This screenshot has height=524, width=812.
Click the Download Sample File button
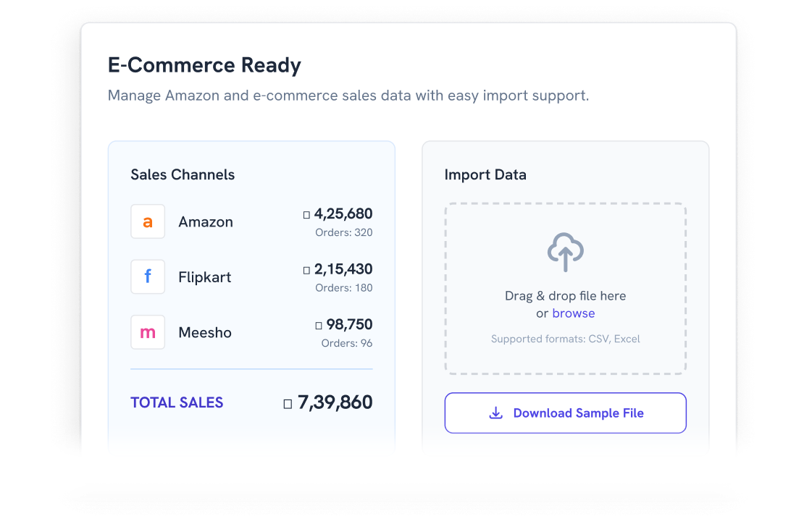coord(566,413)
